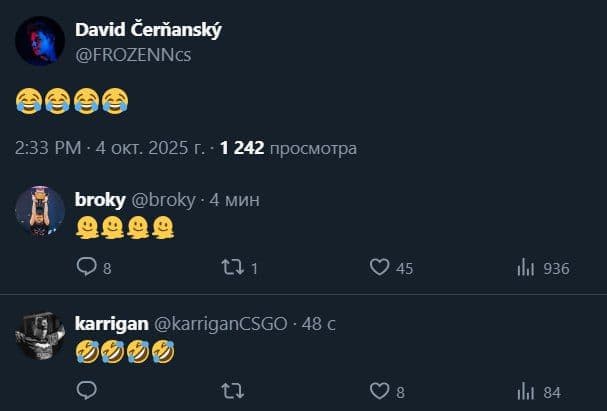Viewport: 607px width, 411px height.
Task: Repost broky's reply using the retweet icon
Action: [232, 267]
